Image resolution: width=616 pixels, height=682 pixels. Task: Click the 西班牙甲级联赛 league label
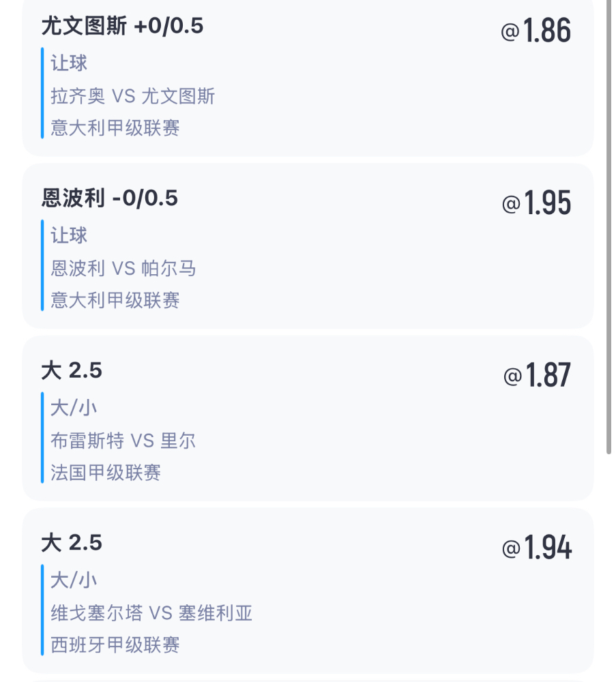(115, 644)
